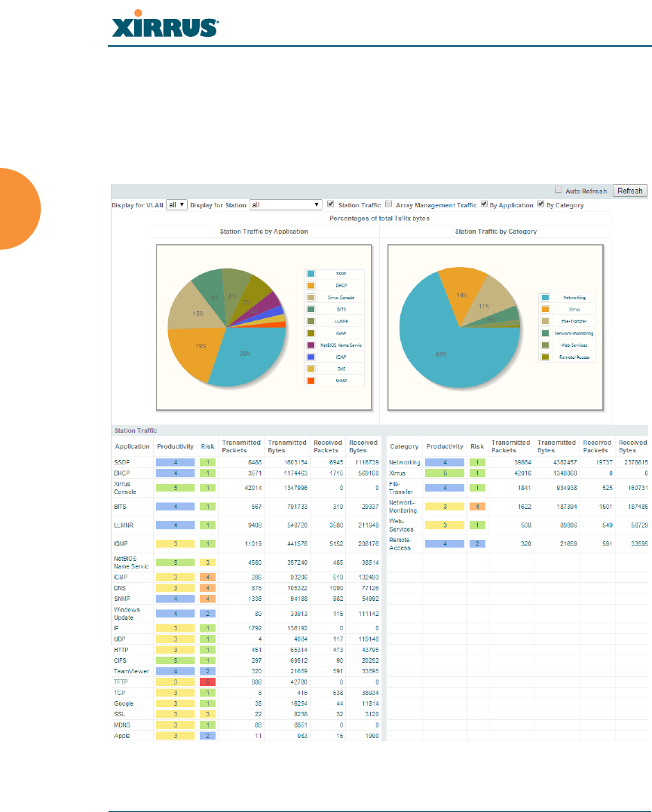Screen dimensions: 652x812
Task: Click Remote-Access category legend swatch
Action: click(545, 357)
